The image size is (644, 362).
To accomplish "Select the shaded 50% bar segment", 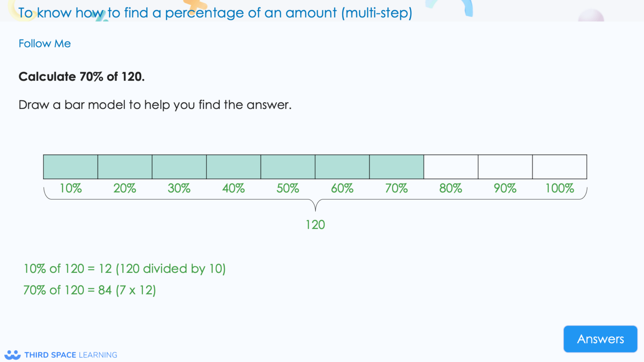I will tap(288, 166).
